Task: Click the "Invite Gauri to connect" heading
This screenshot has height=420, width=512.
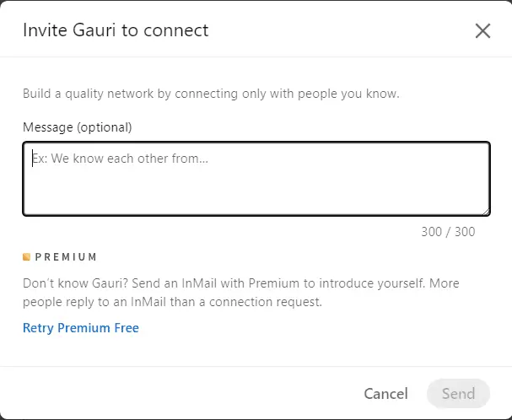Action: 116,31
